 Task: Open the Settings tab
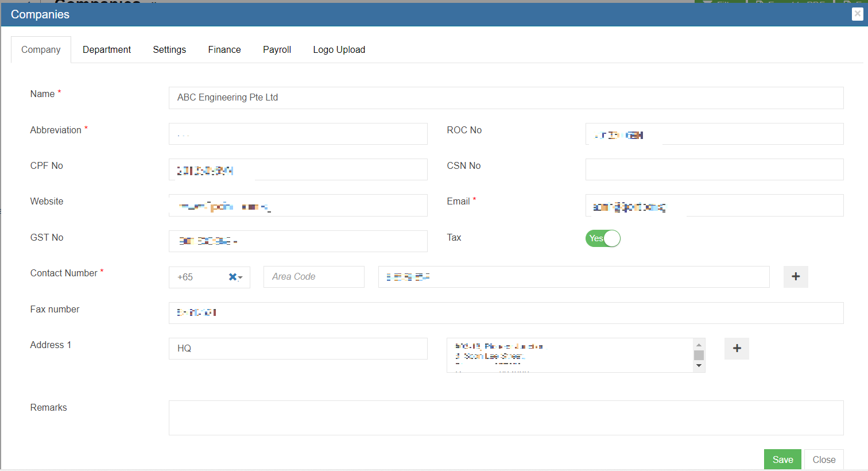(x=169, y=50)
